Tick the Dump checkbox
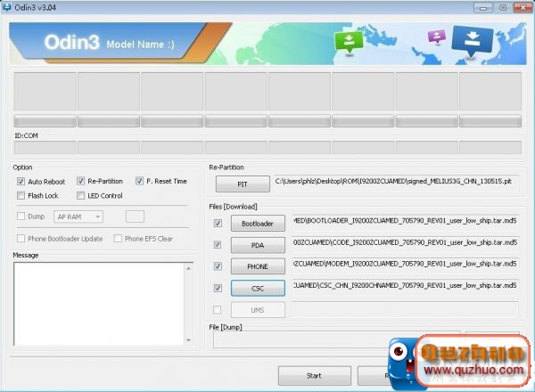The image size is (535, 392). click(21, 216)
